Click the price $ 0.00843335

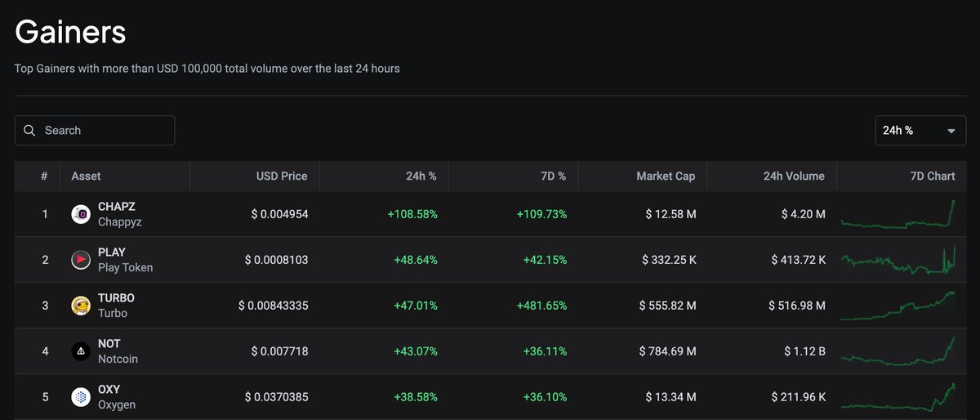(x=273, y=306)
